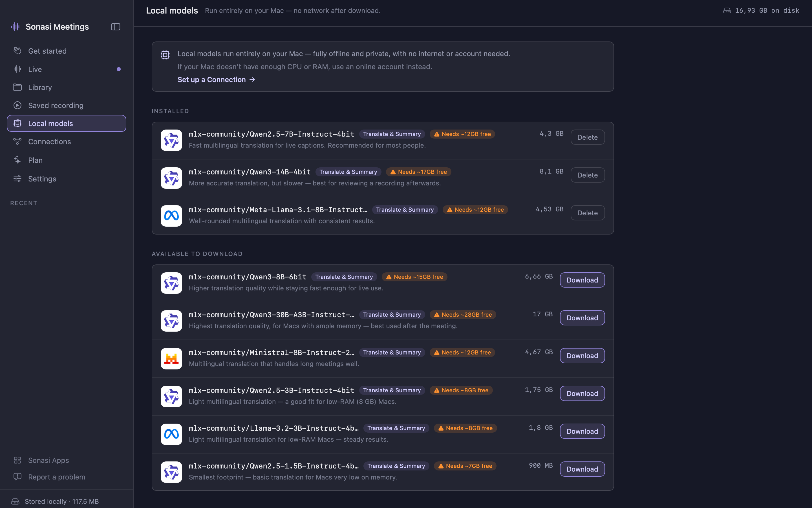
Task: Click the disk icon beside 16,93 GB
Action: [727, 11]
